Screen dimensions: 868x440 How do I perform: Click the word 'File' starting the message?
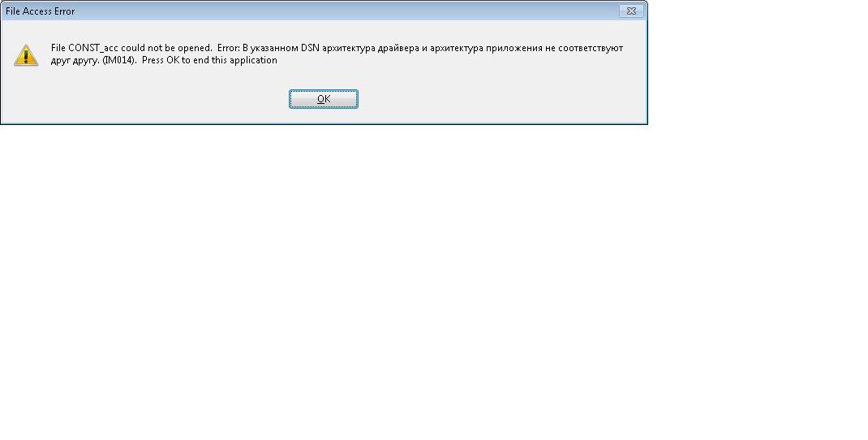58,48
